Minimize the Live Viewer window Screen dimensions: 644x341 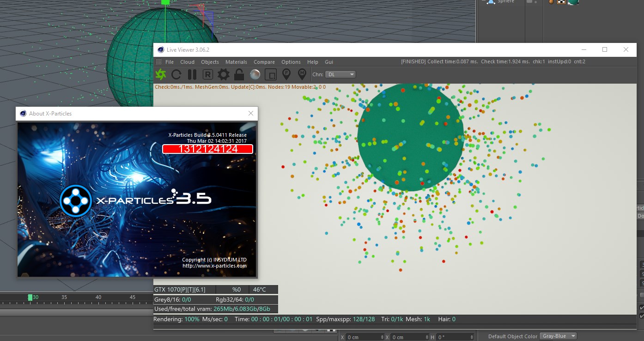(x=584, y=49)
